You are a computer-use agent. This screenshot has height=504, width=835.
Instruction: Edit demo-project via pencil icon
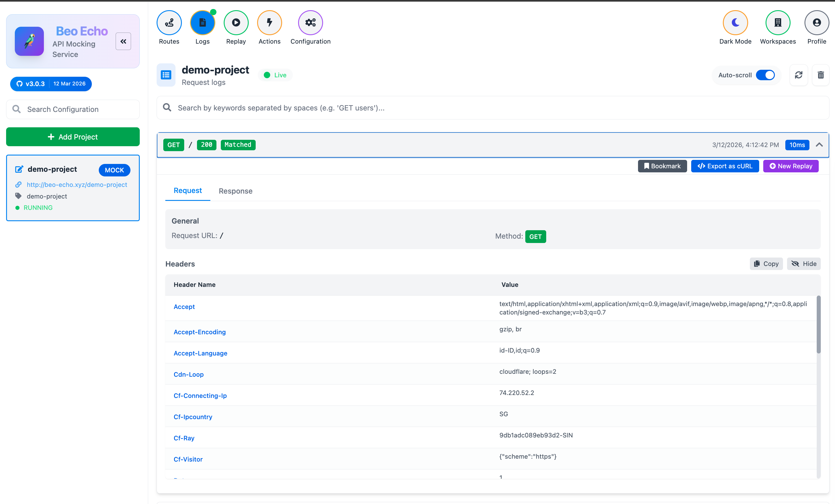(19, 169)
